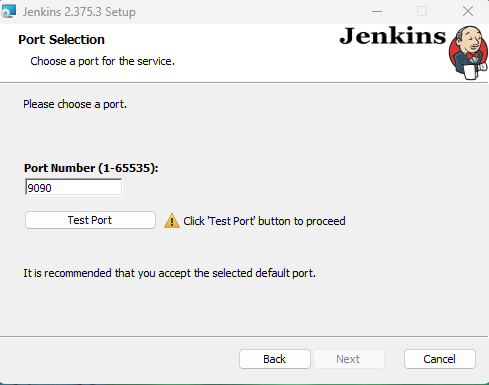This screenshot has width=489, height=385.
Task: Click the 'Jenkins 2.375.3 Setup' window title
Action: (79, 12)
